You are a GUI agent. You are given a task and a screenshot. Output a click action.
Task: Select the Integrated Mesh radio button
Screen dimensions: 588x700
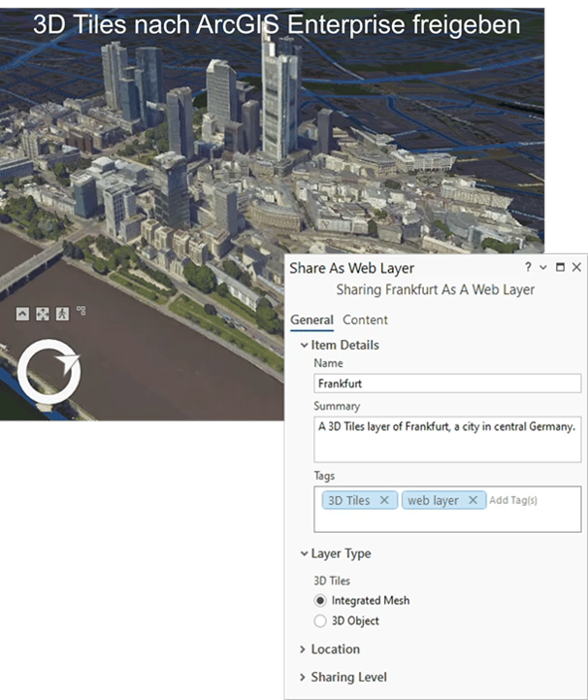tap(320, 601)
